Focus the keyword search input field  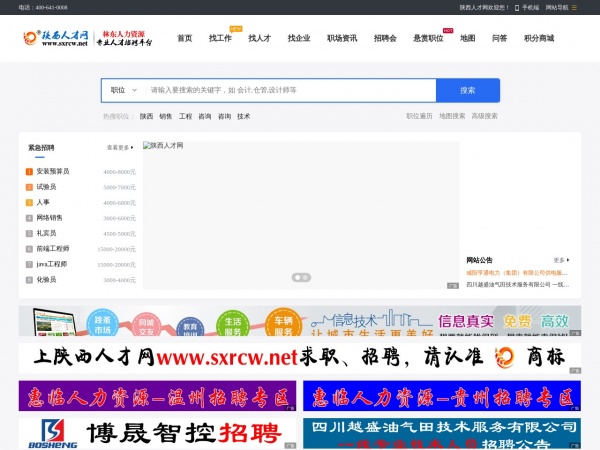(x=290, y=90)
